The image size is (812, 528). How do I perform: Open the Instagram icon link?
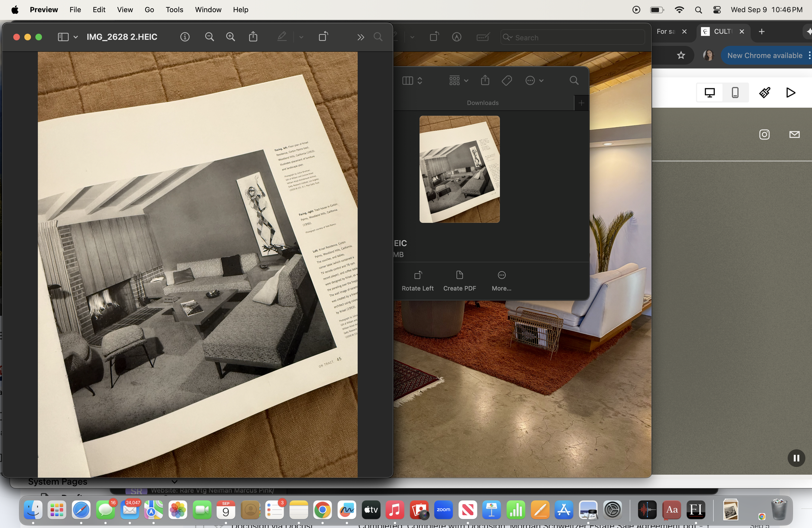tap(764, 134)
